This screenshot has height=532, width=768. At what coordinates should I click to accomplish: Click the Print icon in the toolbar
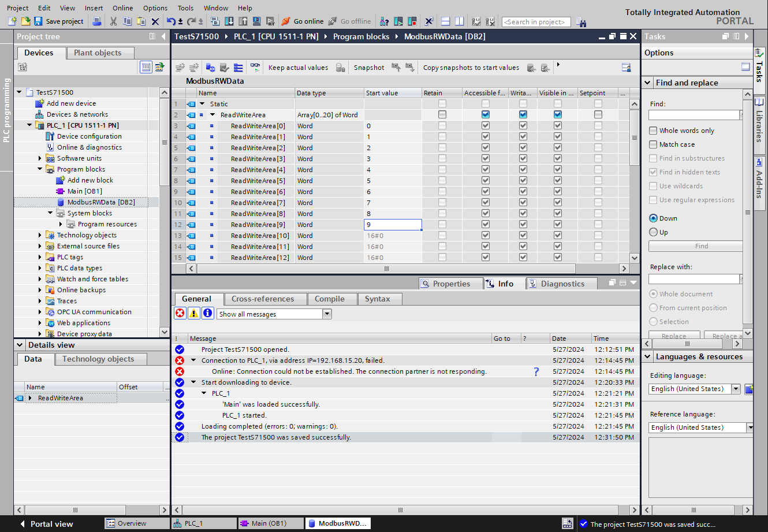click(97, 21)
